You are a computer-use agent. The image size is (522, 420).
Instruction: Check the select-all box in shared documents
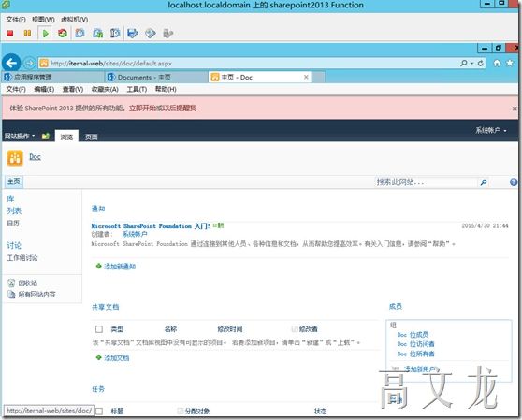99,329
